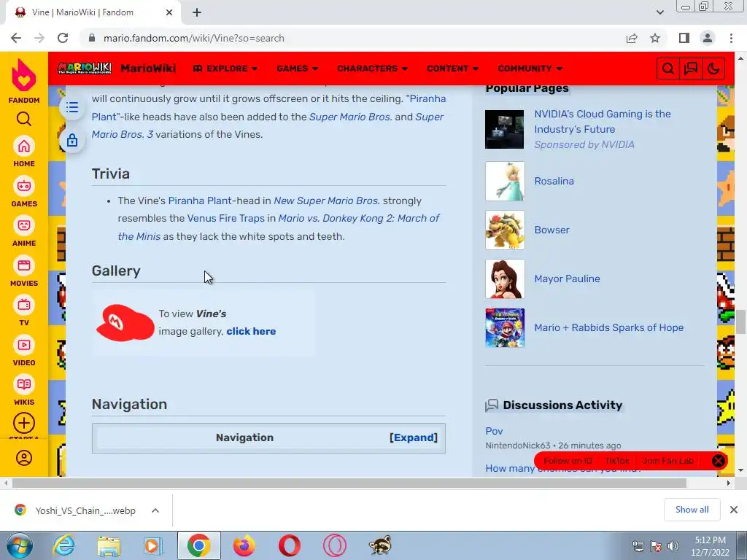Open Anime section in Fandom sidebar
Screen dimensions: 747x560
point(24,231)
